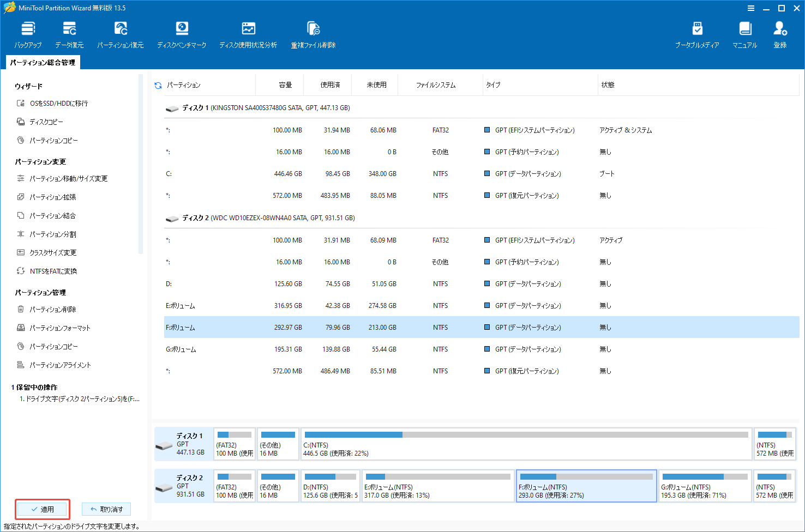The width and height of the screenshot is (805, 532).
Task: Launch パーティション復元 (Partition Recovery)
Action: 120,34
